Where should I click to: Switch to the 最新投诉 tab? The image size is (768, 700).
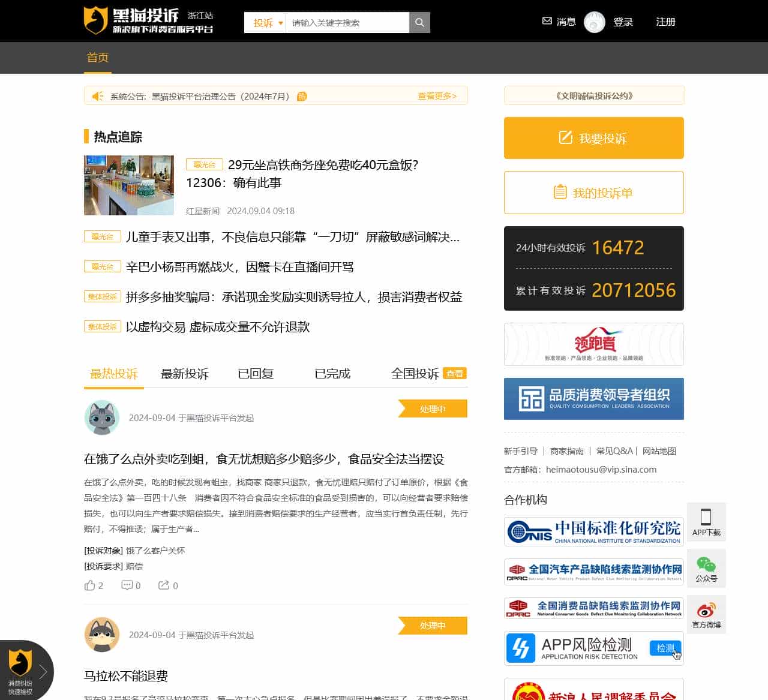[x=184, y=373]
